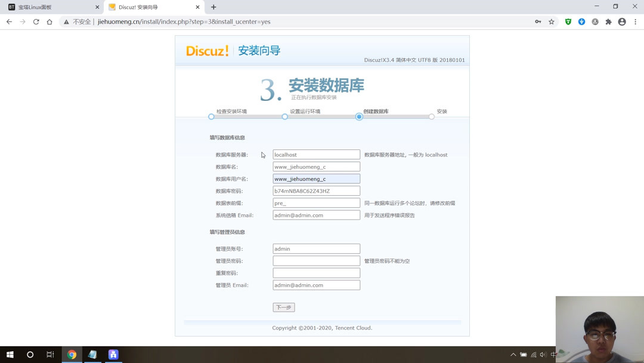Open the volume control in system tray
This screenshot has height=363, width=644.
point(542,354)
